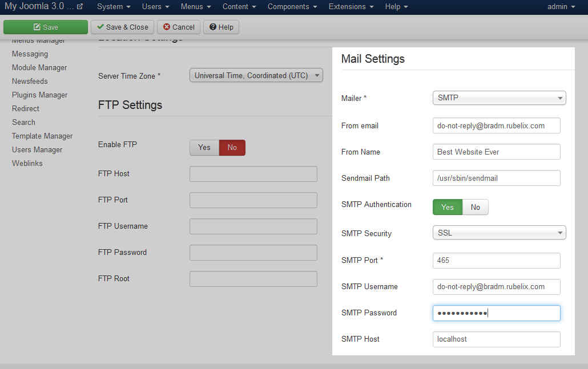
Task: Click the From Name input field
Action: coord(496,152)
